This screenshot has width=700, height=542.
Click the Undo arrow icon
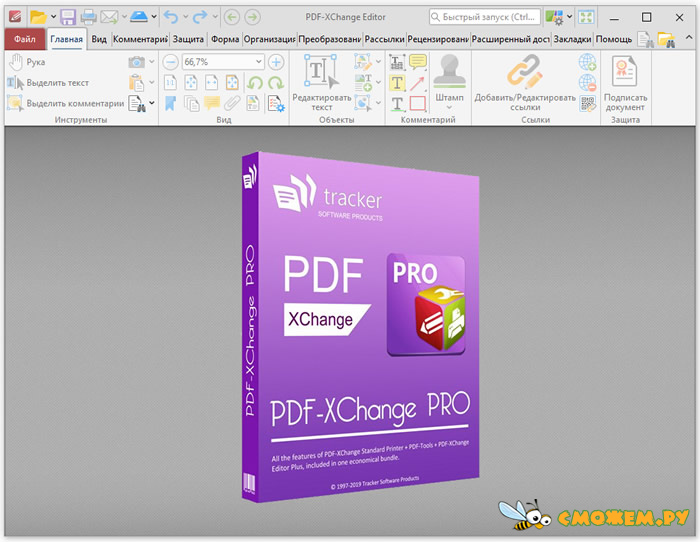(x=171, y=17)
